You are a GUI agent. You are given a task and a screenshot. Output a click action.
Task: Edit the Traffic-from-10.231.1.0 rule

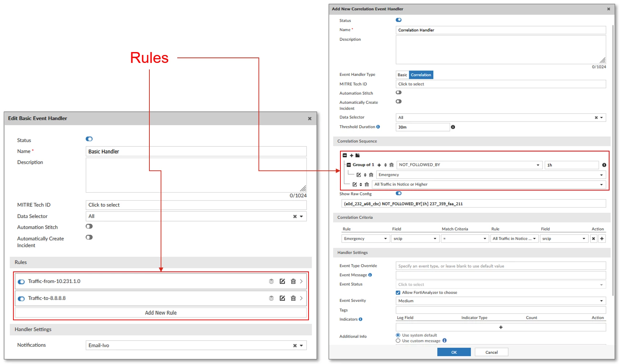282,281
